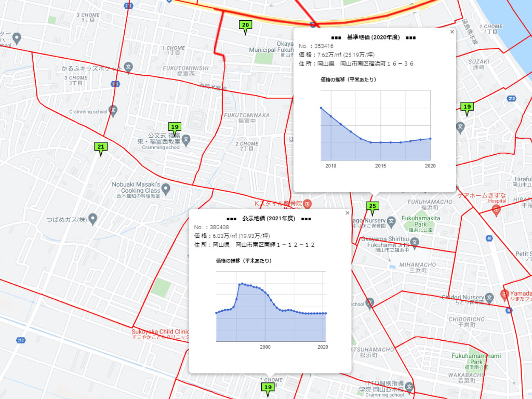532x399 pixels.
Task: Open Nobuaki Masaki's Cooking Class pin
Action: pos(166,191)
